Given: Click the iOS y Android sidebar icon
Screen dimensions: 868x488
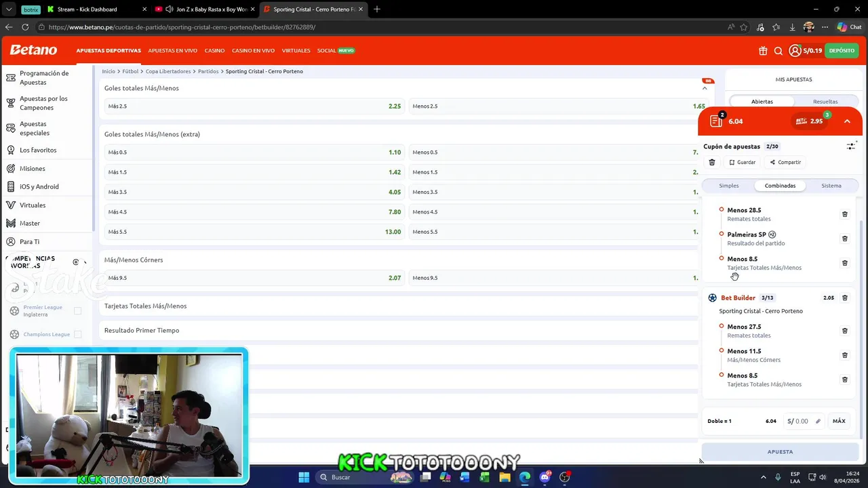Looking at the screenshot, I should click(11, 187).
